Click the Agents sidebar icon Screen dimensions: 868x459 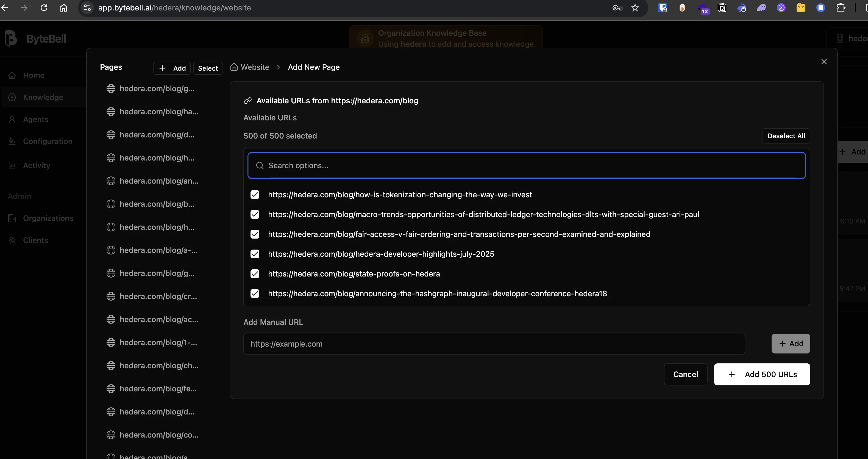(12, 119)
